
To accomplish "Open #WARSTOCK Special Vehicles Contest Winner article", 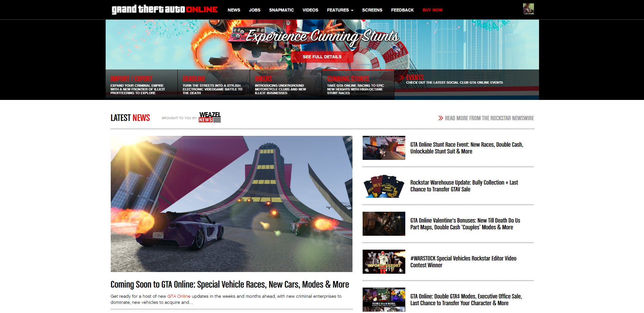I will [x=463, y=262].
